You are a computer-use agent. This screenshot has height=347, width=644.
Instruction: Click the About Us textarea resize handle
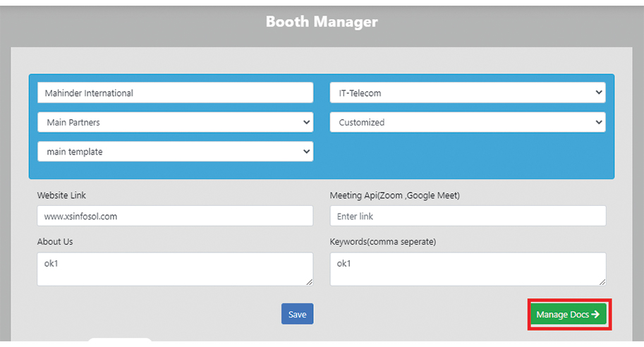pyautogui.click(x=309, y=281)
